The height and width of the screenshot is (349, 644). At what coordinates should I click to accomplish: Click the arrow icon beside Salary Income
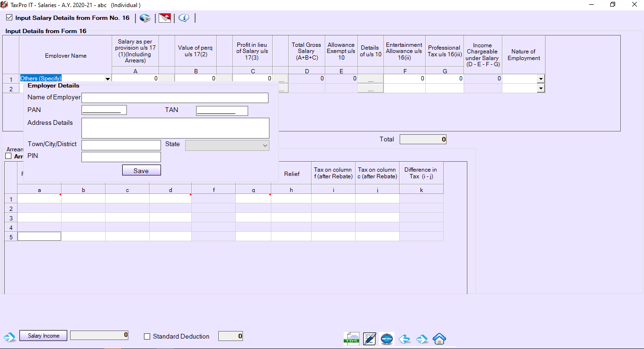click(x=9, y=337)
